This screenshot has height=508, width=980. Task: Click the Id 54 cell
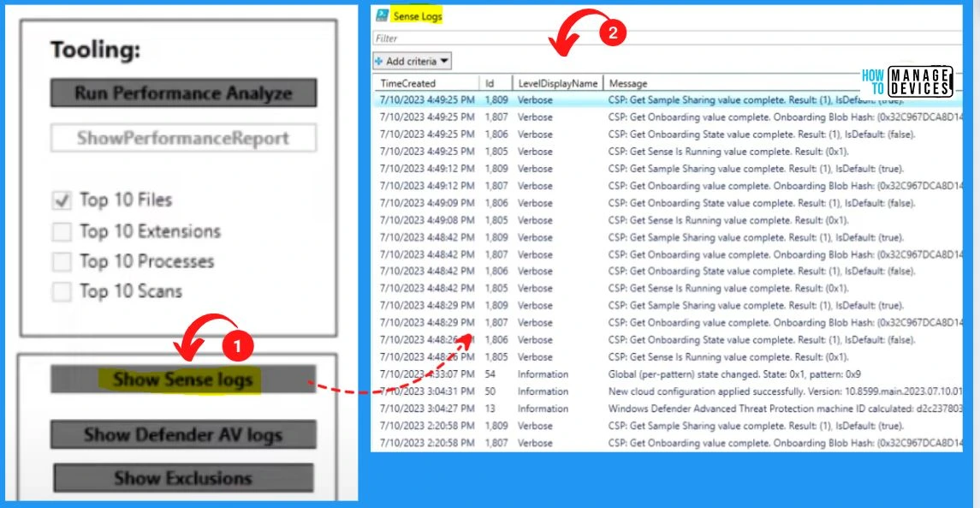click(490, 374)
